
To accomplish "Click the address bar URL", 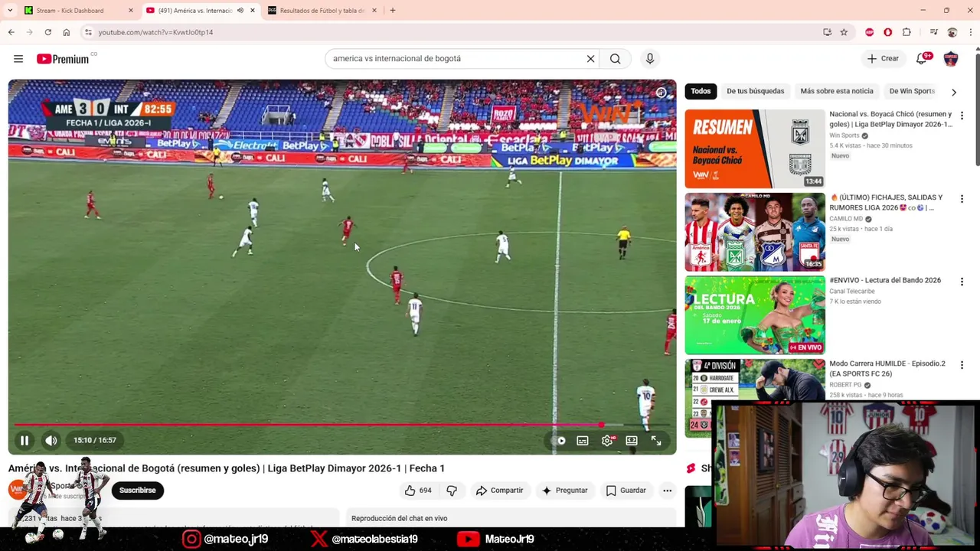I will coord(155,32).
